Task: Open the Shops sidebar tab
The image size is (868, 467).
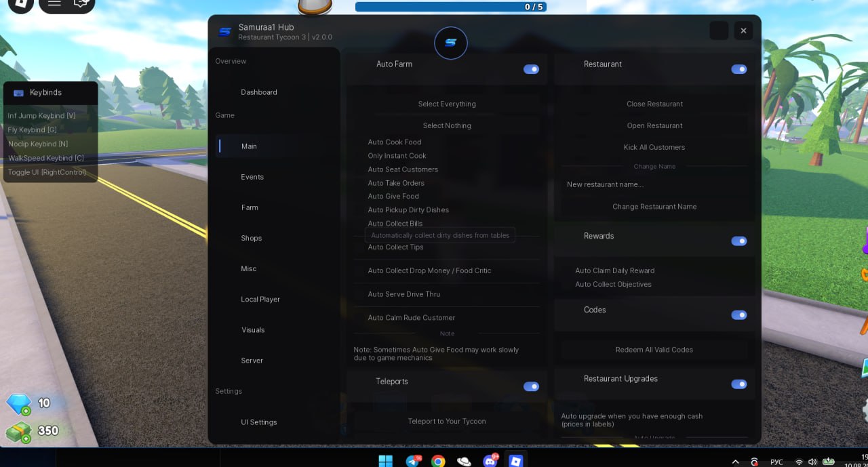Action: pyautogui.click(x=251, y=238)
